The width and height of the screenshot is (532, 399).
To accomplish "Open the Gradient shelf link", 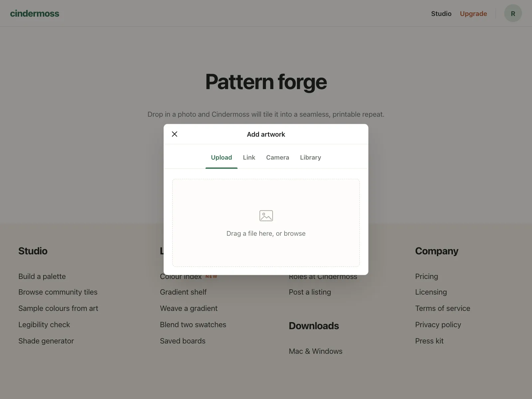I will [x=183, y=292].
